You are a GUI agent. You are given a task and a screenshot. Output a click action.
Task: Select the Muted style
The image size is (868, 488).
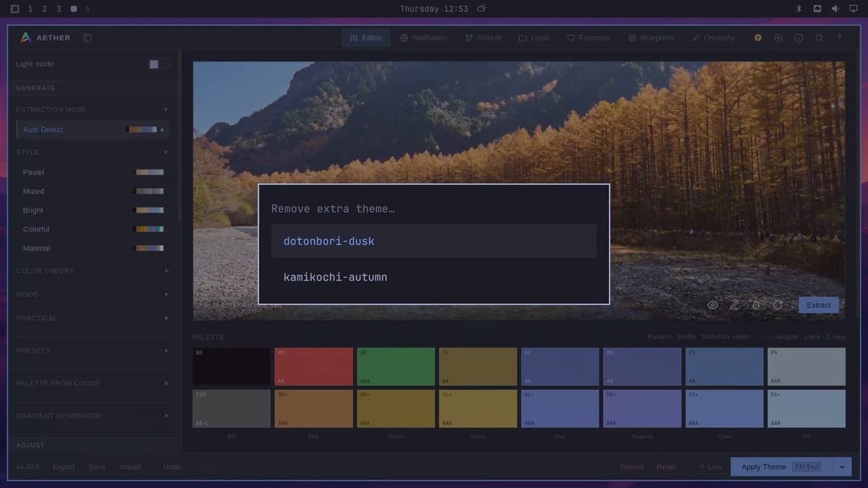pyautogui.click(x=93, y=191)
